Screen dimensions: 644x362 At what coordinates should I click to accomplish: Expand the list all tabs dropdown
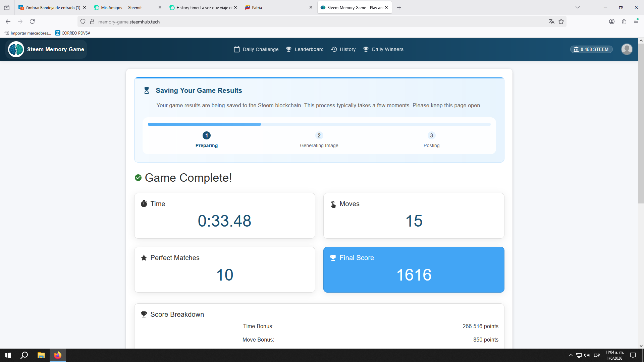coord(578,7)
